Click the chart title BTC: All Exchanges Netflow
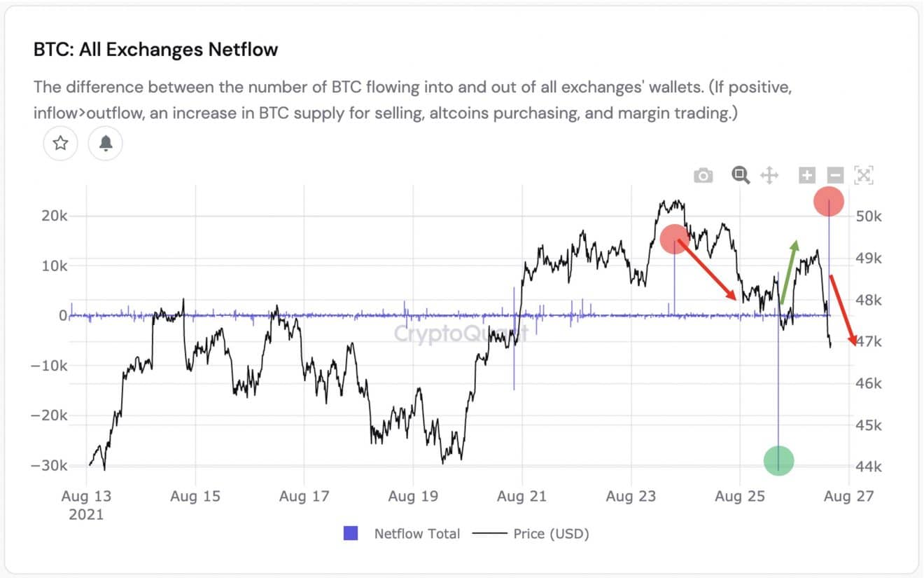 tap(156, 50)
